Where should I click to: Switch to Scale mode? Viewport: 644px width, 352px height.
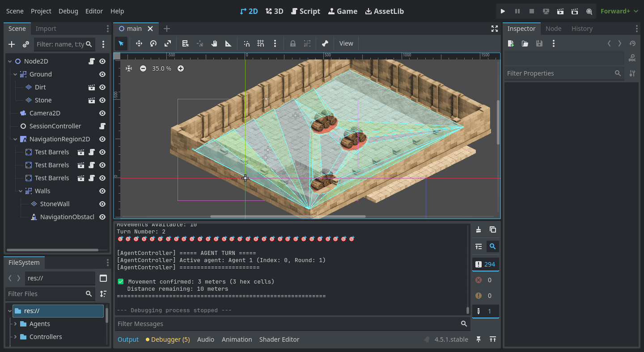[168, 43]
